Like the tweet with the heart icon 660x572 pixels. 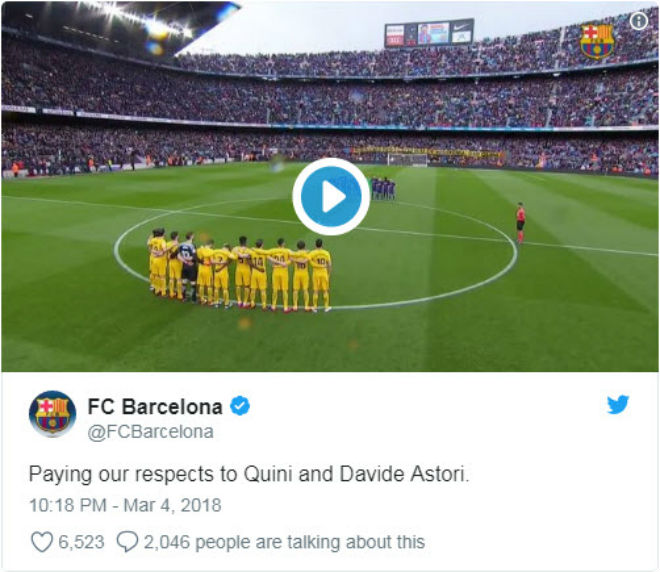[41, 542]
